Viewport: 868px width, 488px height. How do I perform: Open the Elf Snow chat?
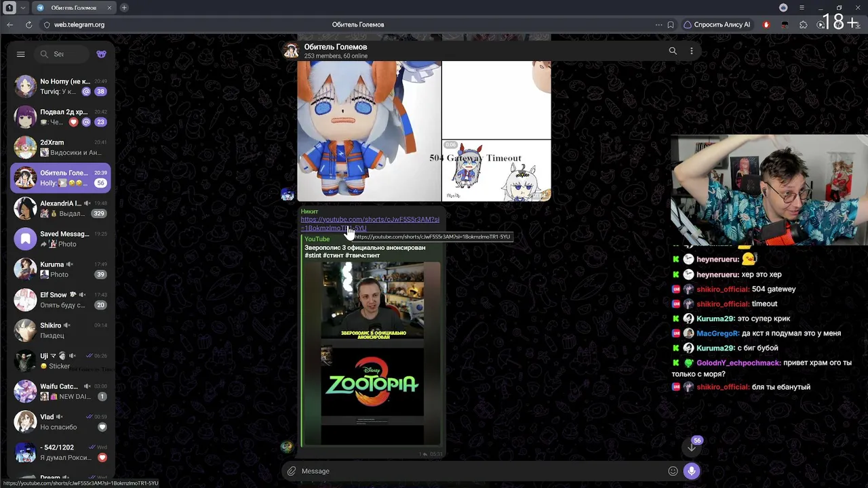tap(61, 300)
